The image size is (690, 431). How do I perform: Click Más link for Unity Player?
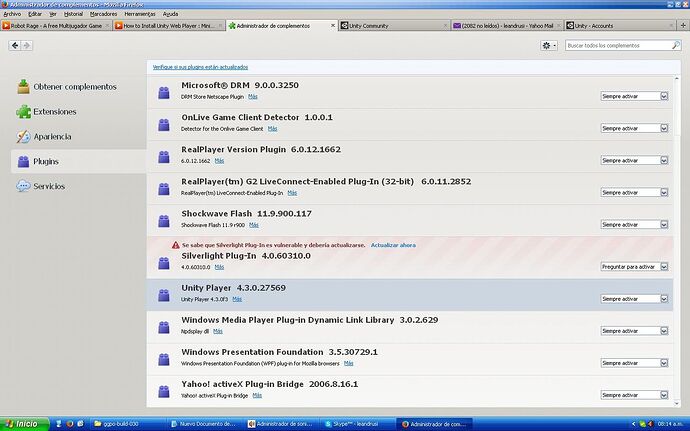[237, 299]
